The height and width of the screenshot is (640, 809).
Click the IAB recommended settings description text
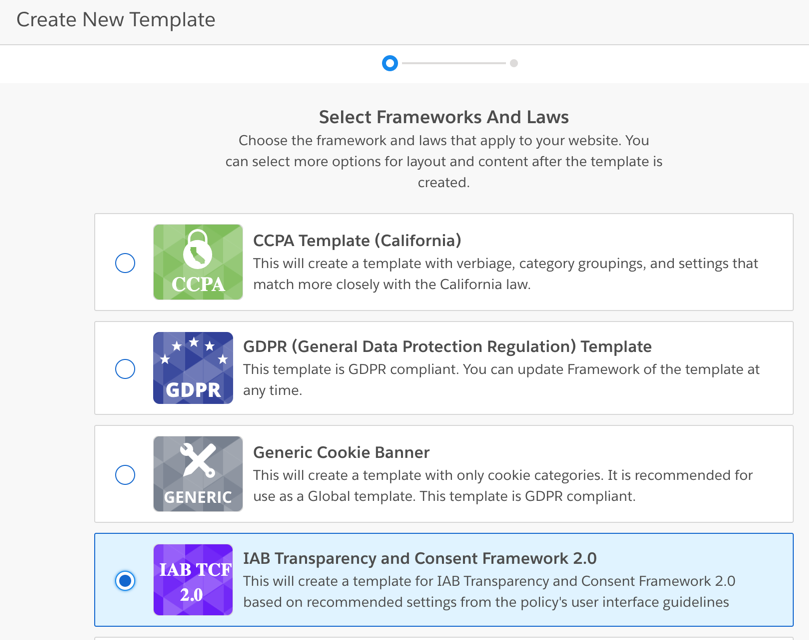(x=489, y=591)
